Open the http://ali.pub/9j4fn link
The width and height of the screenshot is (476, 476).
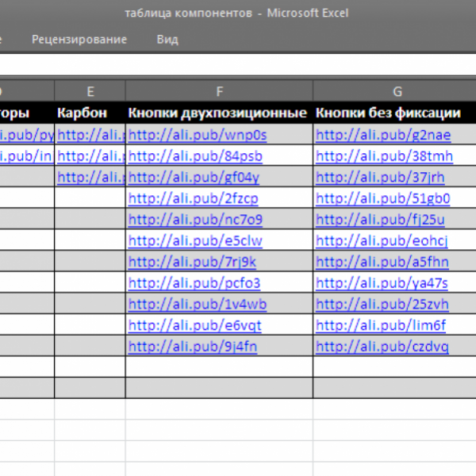[x=193, y=347]
